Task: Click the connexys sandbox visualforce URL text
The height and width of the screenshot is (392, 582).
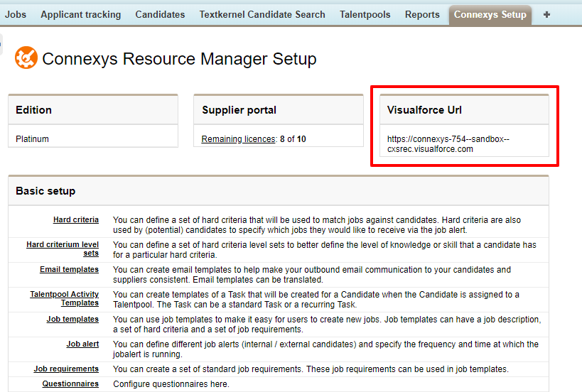Action: (x=448, y=144)
